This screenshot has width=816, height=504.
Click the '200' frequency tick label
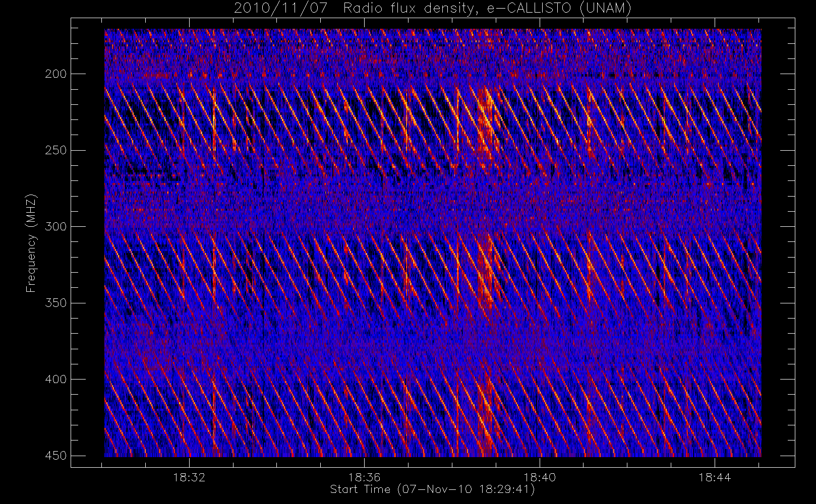pyautogui.click(x=55, y=74)
